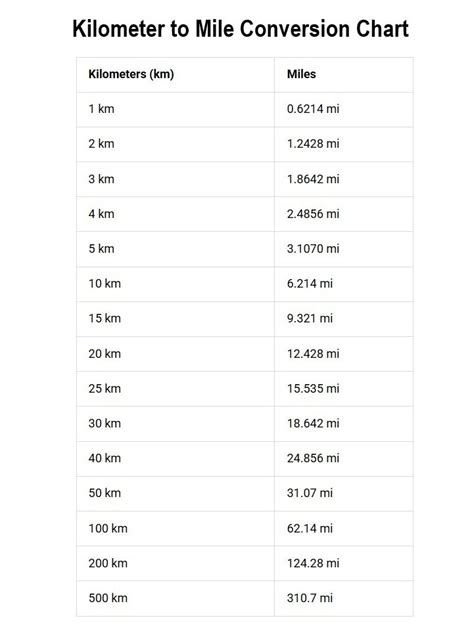Select the 10 km row label
474x633 pixels.
tap(105, 283)
